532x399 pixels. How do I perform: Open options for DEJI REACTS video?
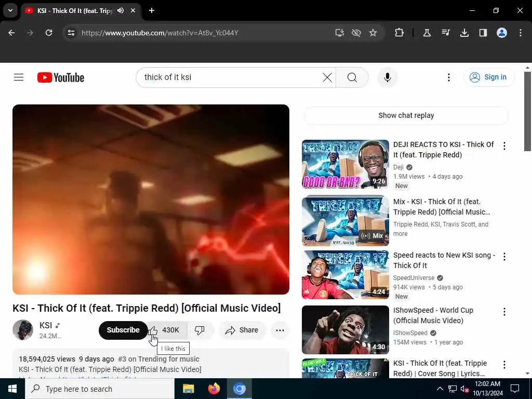(504, 146)
